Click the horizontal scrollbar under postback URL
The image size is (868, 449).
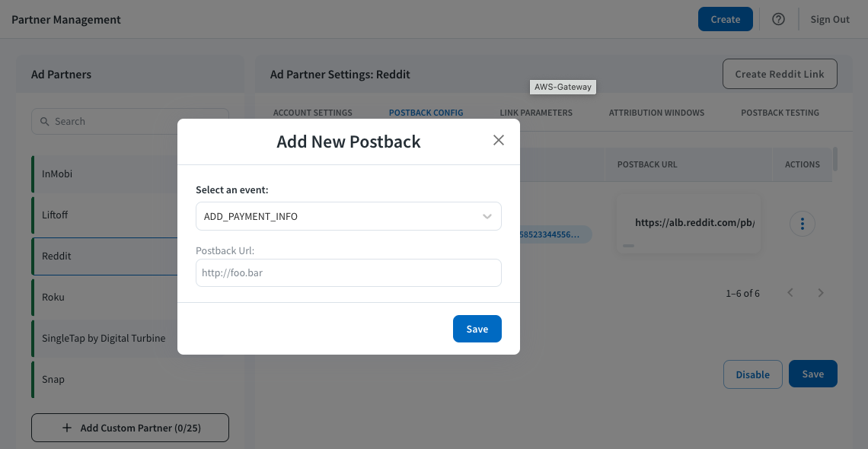click(628, 246)
